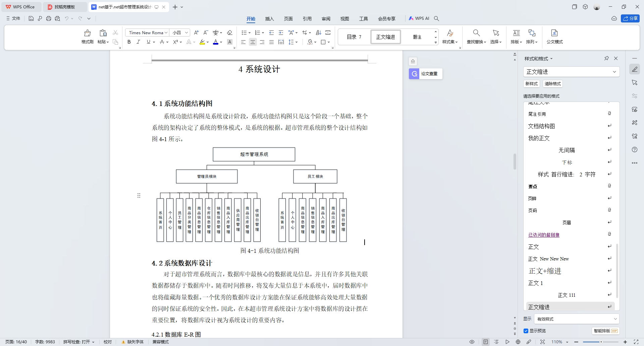Image resolution: width=644 pixels, height=346 pixels.
Task: Open the 文件 menu
Action: (x=13, y=18)
